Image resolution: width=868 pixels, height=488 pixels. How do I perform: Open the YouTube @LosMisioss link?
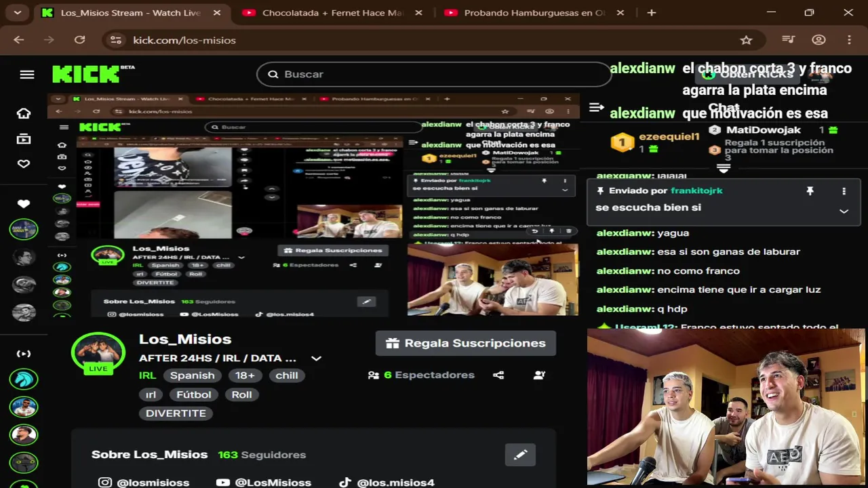tap(263, 483)
